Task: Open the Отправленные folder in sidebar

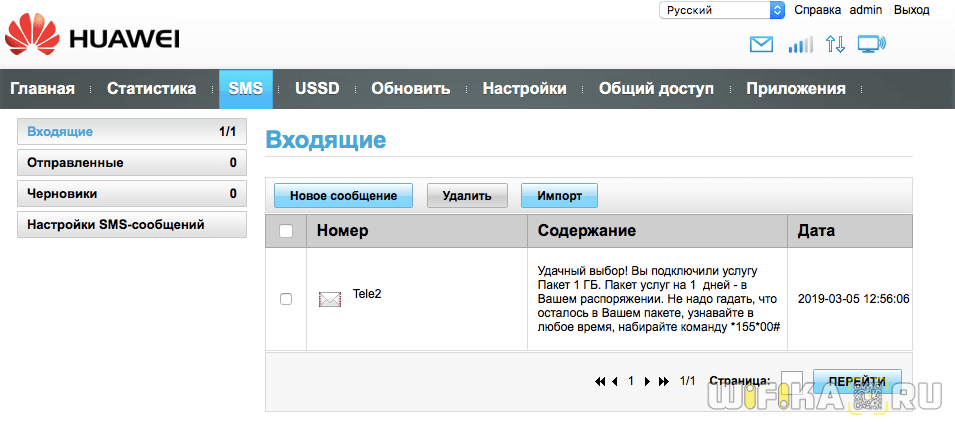Action: point(132,162)
